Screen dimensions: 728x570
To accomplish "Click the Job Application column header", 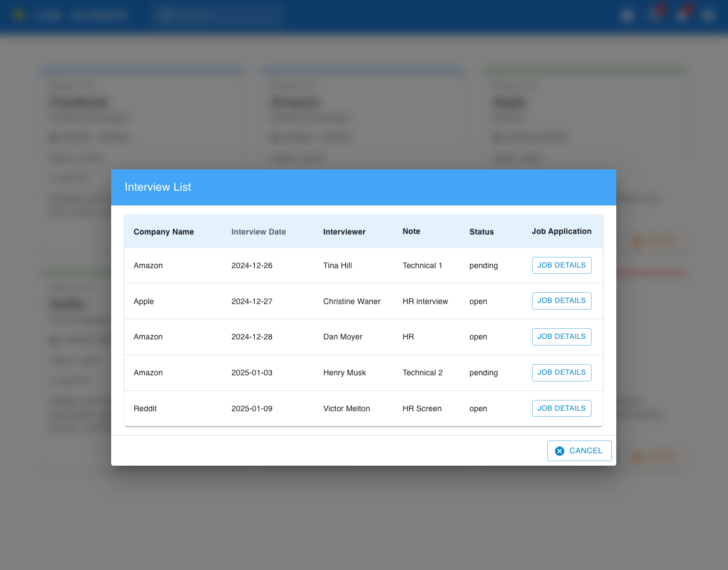I will 562,231.
